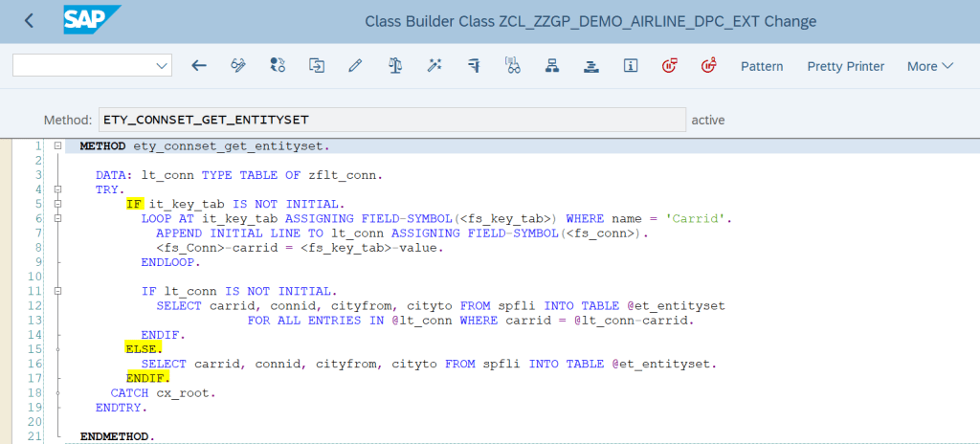Viewport: 980px width, 444px height.
Task: Click '@et_entityset' on line 12
Action: pyautogui.click(x=675, y=306)
